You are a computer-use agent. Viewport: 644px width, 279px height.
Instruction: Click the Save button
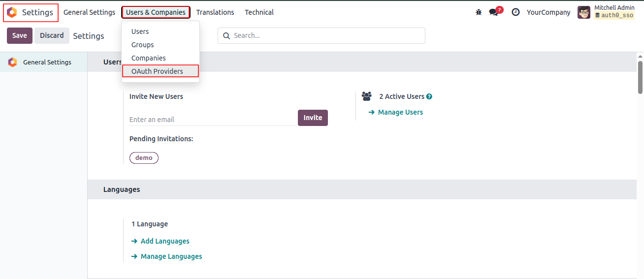coord(20,35)
